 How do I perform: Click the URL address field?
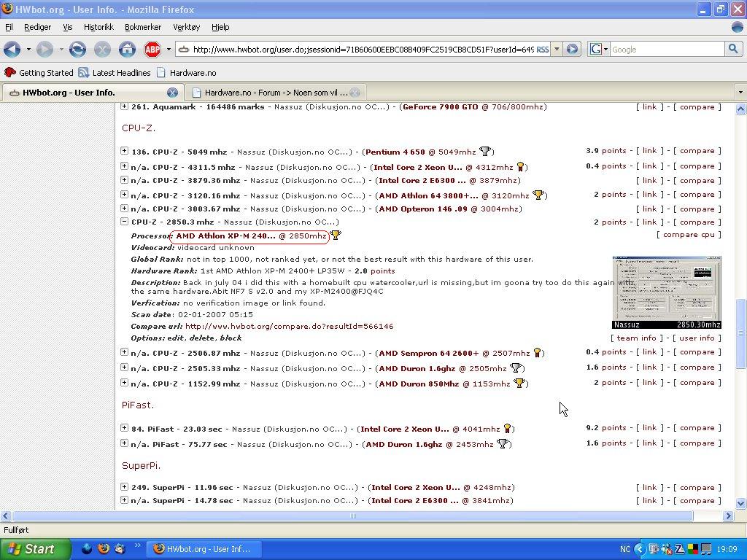pos(363,50)
